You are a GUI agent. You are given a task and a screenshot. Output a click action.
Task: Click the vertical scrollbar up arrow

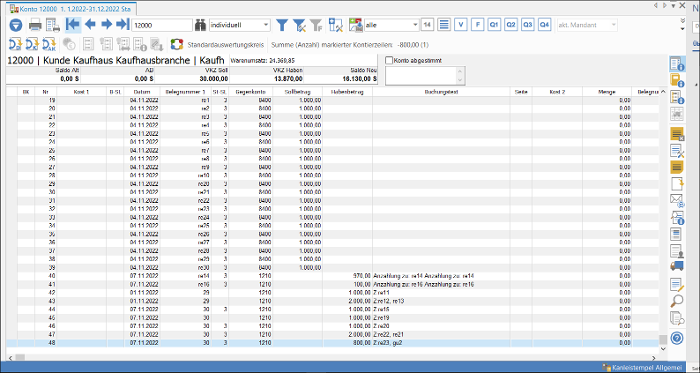click(x=663, y=91)
